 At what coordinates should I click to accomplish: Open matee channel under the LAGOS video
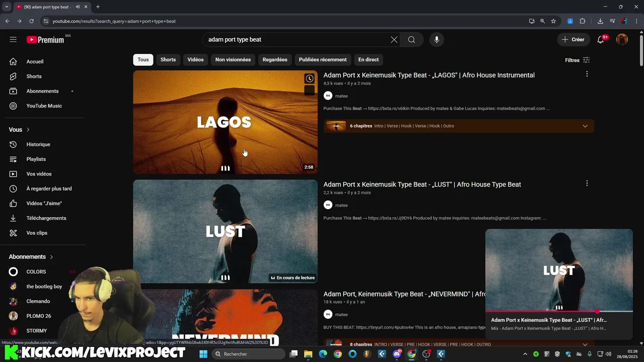point(341,96)
